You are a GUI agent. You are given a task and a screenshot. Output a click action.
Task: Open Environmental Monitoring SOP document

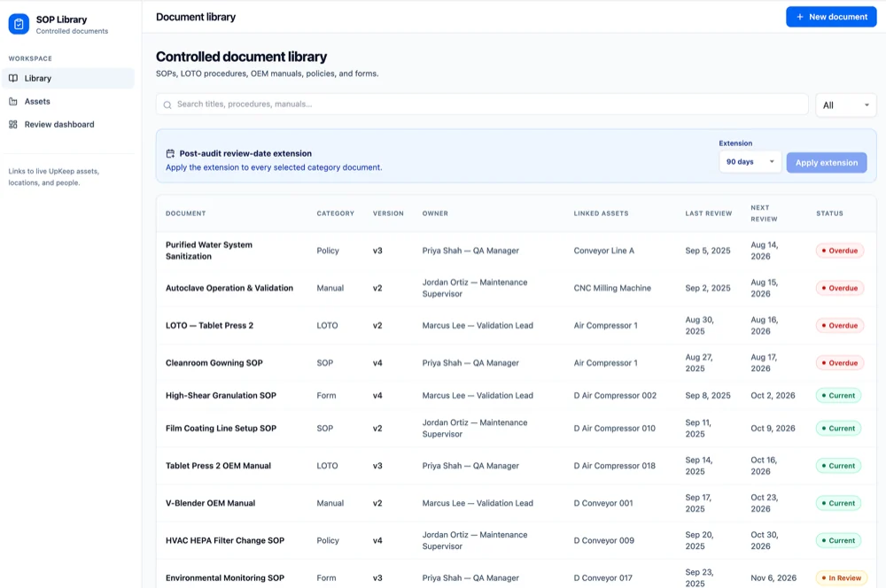[x=224, y=578]
